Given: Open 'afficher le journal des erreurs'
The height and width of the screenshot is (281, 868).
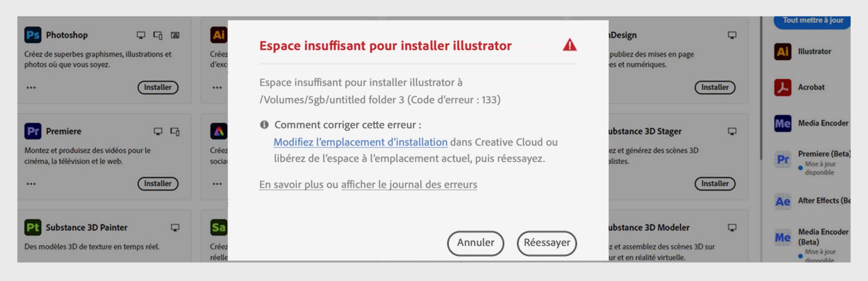Looking at the screenshot, I should click(x=409, y=184).
